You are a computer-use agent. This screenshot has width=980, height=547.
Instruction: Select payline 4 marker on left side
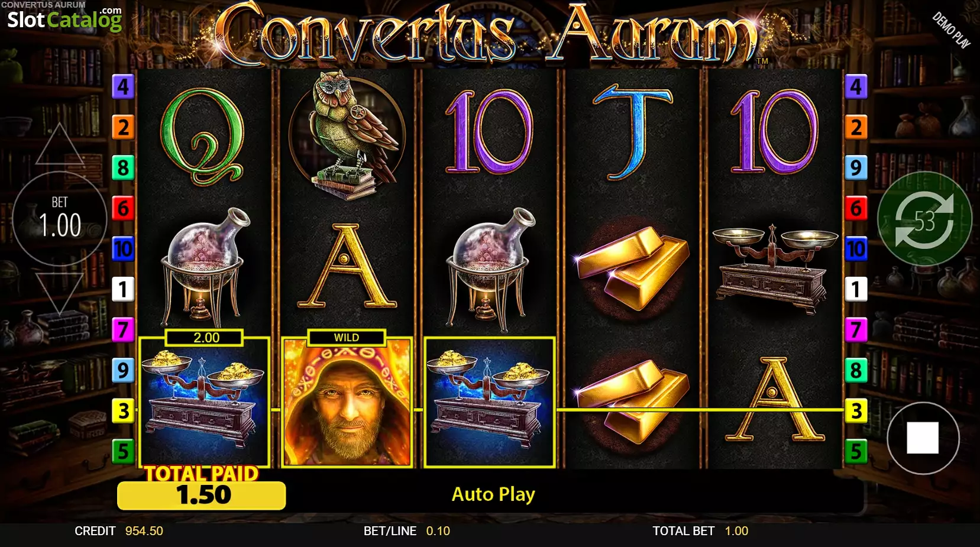123,87
